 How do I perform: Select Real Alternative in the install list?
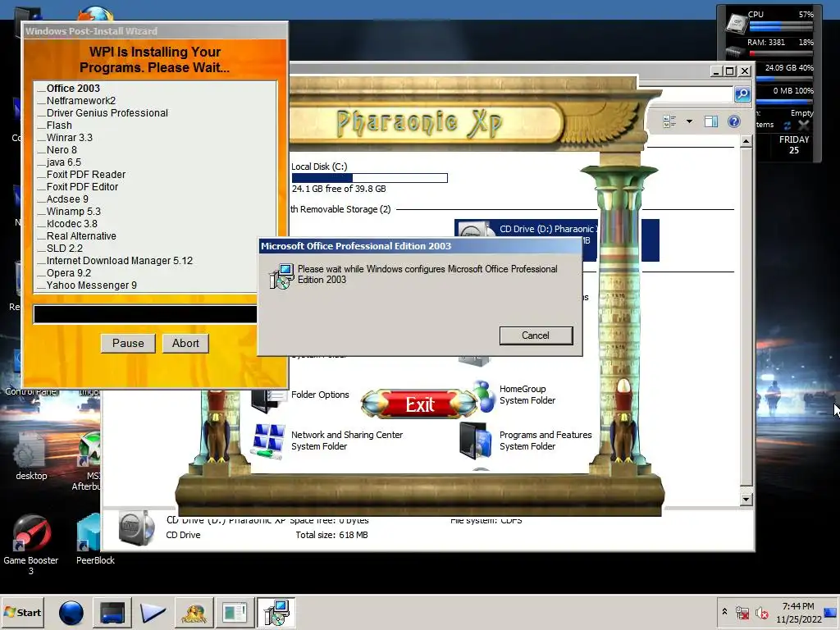click(x=81, y=236)
